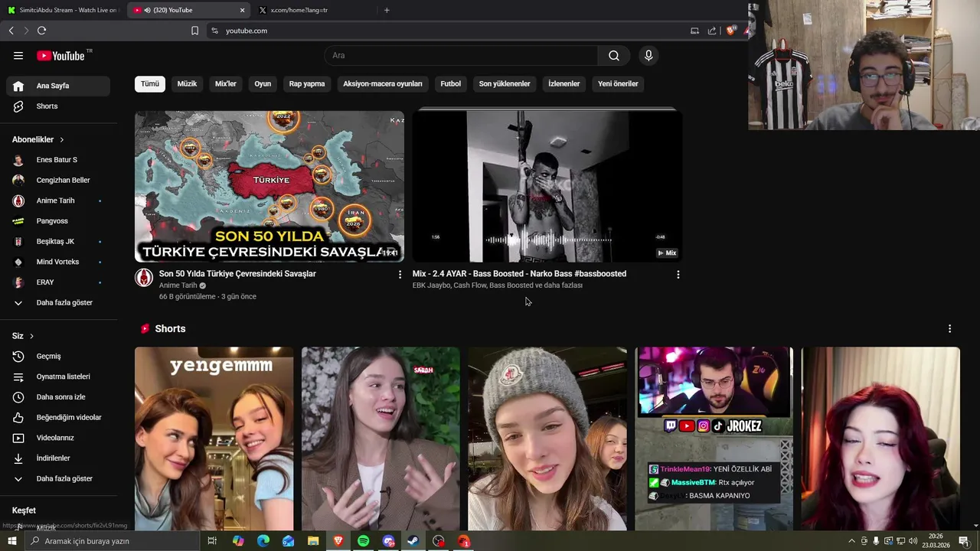980x551 pixels.
Task: Click the Brave Shields icon in toolbar
Action: coord(731,31)
